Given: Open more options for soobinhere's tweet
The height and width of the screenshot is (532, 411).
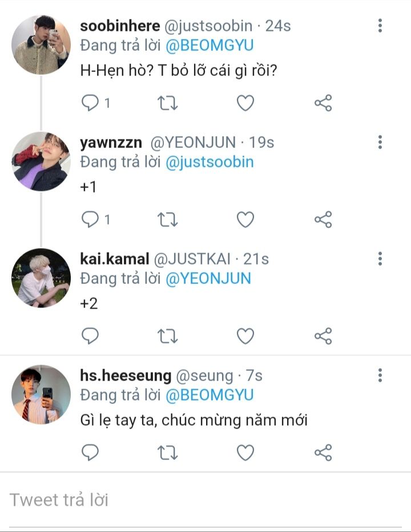Looking at the screenshot, I should (x=380, y=25).
